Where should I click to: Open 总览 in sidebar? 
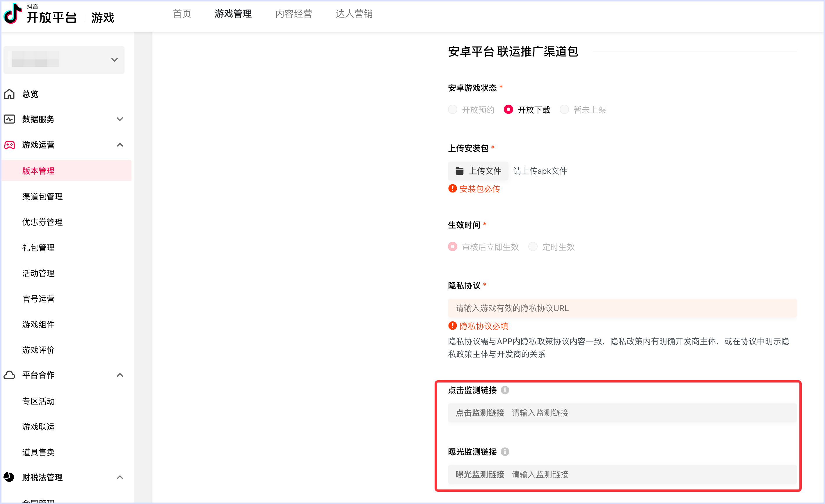point(31,94)
